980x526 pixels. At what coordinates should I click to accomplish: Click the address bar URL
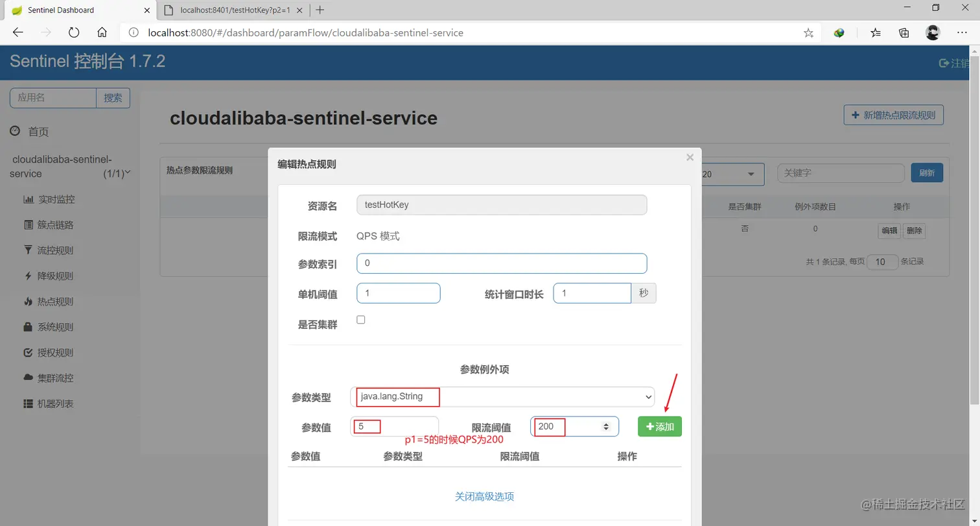(306, 32)
